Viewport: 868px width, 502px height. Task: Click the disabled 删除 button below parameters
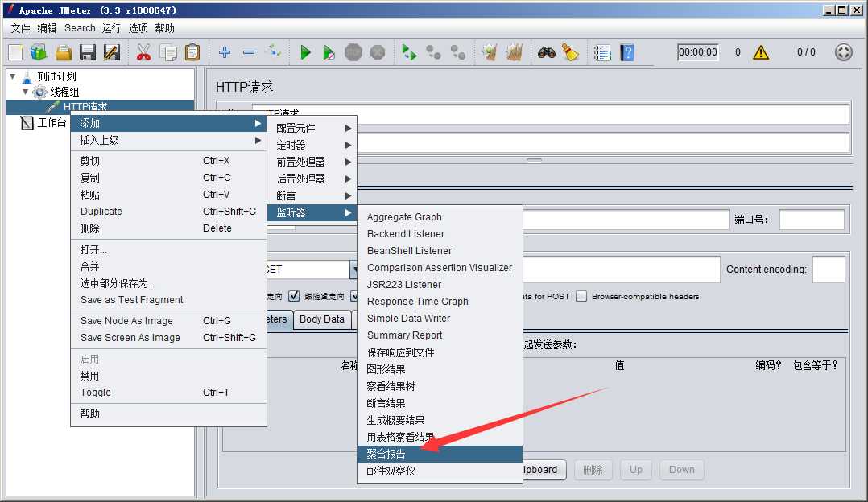click(x=593, y=469)
